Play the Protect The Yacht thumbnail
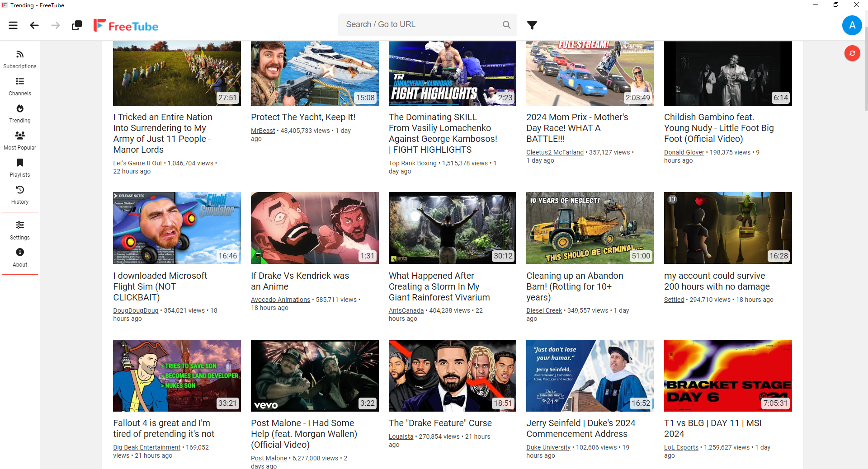 coord(315,73)
